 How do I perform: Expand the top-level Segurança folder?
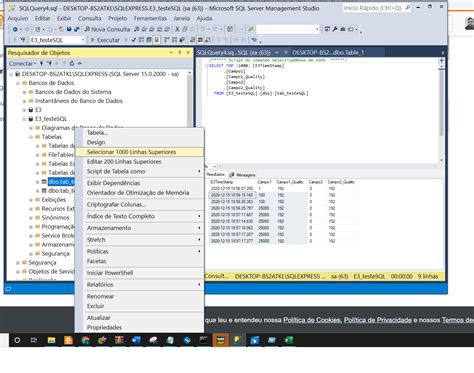[x=18, y=263]
